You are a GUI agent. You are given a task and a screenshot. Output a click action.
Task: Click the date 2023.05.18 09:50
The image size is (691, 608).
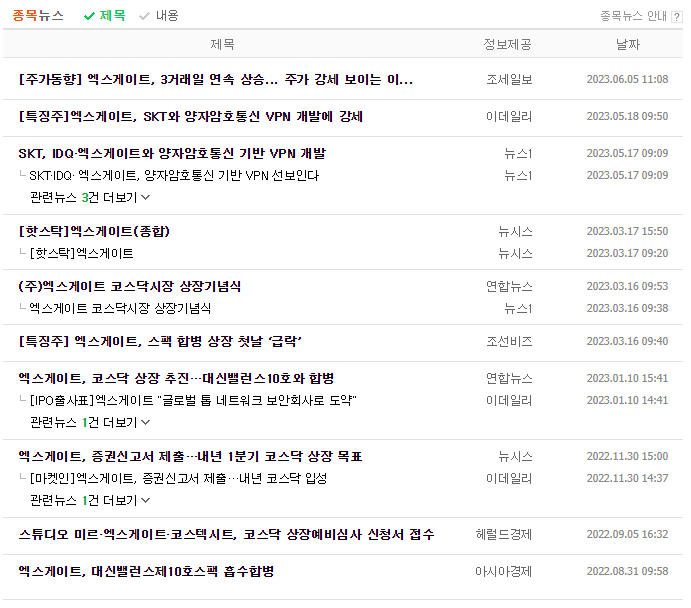628,116
